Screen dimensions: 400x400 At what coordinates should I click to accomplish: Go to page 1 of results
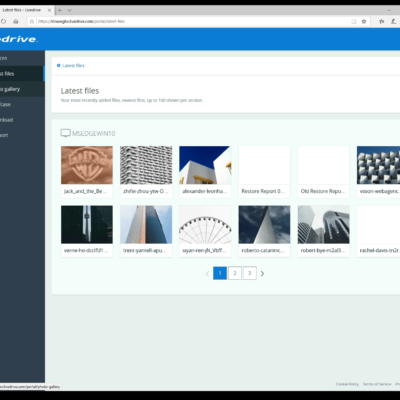click(220, 273)
